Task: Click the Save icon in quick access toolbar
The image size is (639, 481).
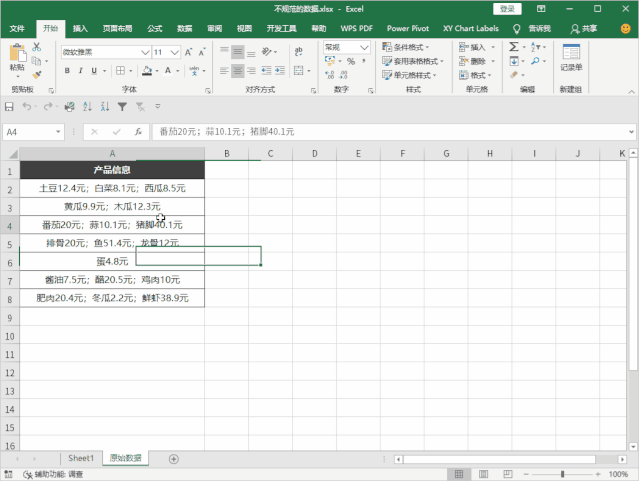Action: tap(10, 107)
